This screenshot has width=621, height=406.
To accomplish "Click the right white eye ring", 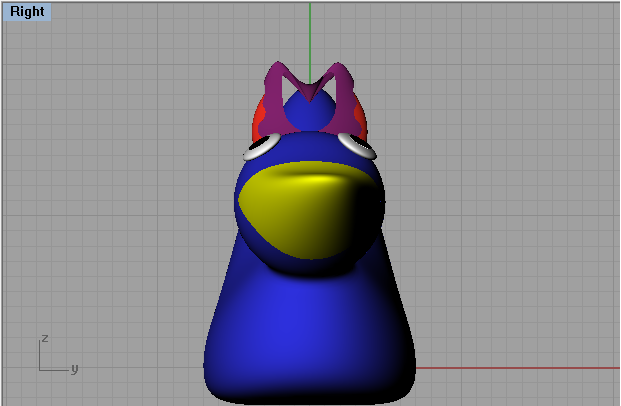I will (357, 146).
